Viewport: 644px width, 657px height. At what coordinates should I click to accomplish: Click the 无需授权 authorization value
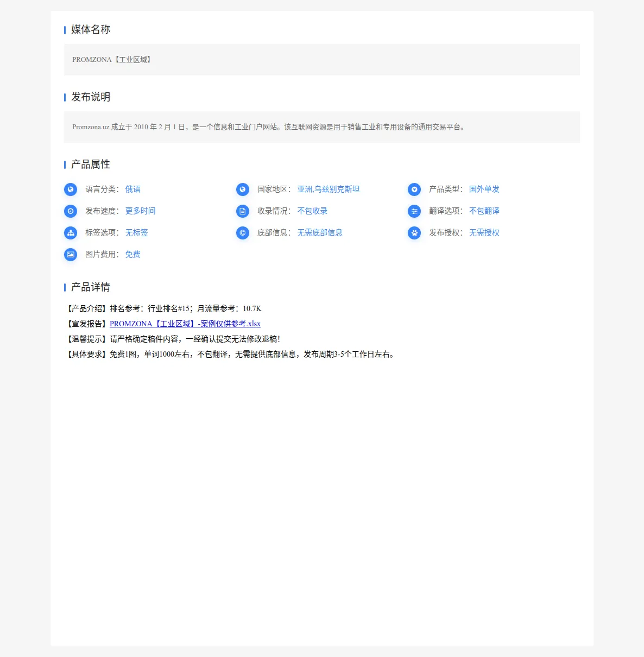pos(484,233)
